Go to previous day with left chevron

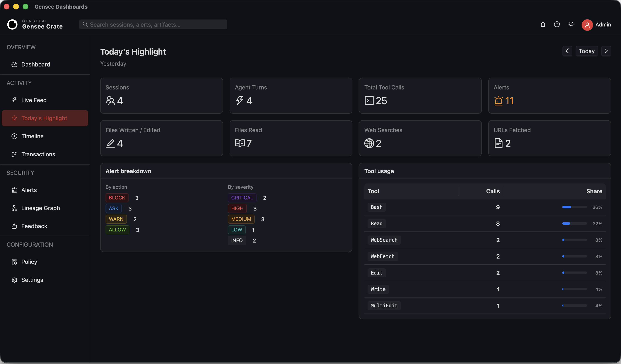pos(567,51)
